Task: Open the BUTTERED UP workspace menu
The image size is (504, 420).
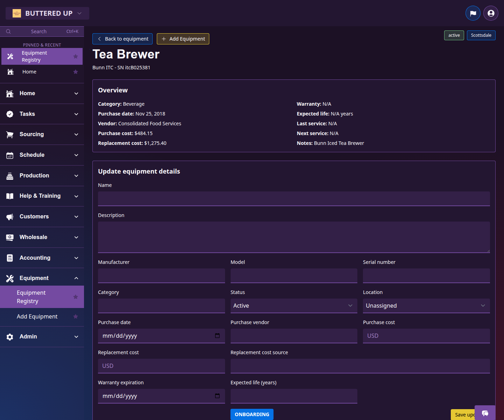Action: [x=47, y=13]
